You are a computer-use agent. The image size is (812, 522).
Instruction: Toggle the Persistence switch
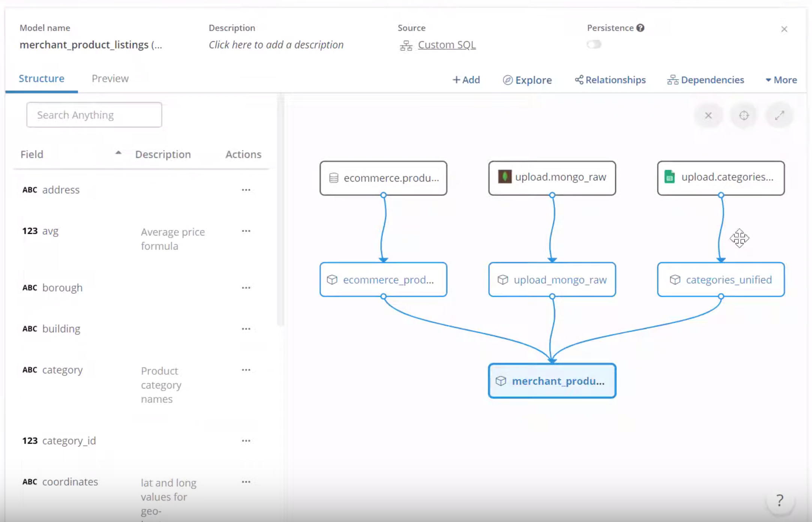[594, 45]
